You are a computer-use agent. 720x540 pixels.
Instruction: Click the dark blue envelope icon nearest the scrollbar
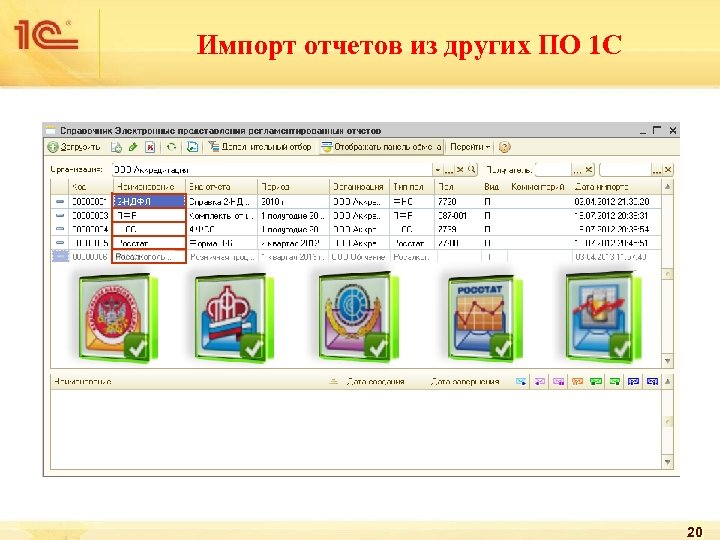pos(652,382)
